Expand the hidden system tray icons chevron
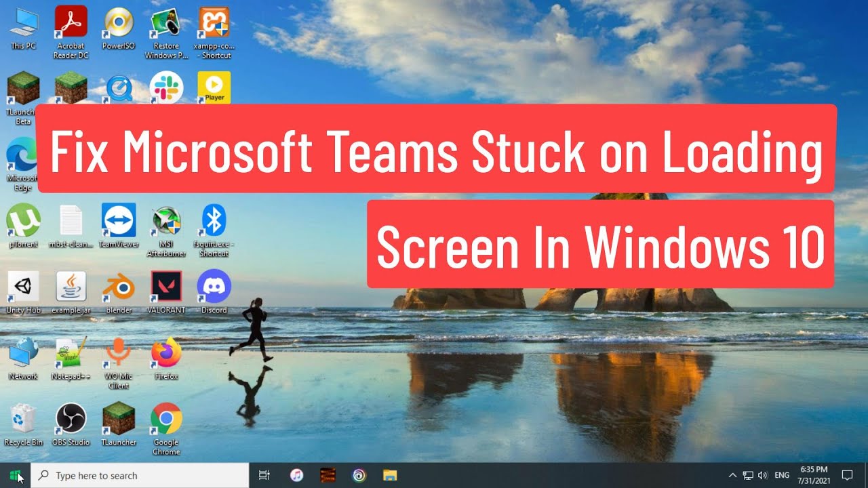Screen dimensions: 868x488 point(732,475)
